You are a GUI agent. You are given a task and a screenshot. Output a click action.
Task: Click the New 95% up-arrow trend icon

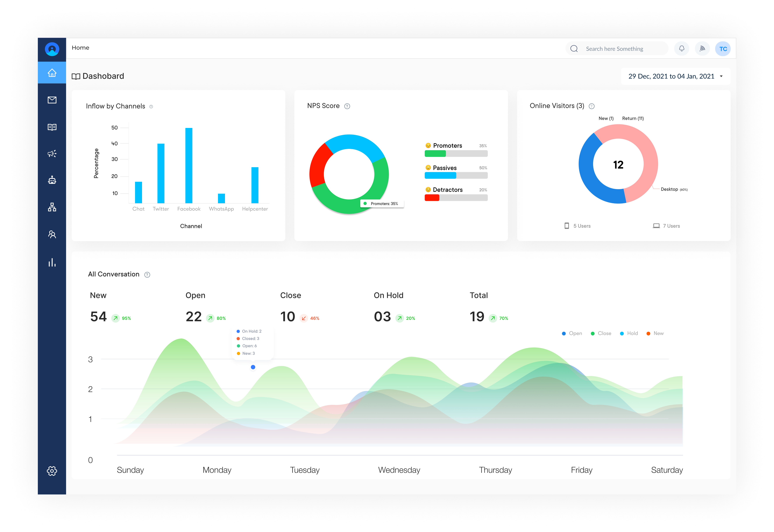click(x=115, y=318)
